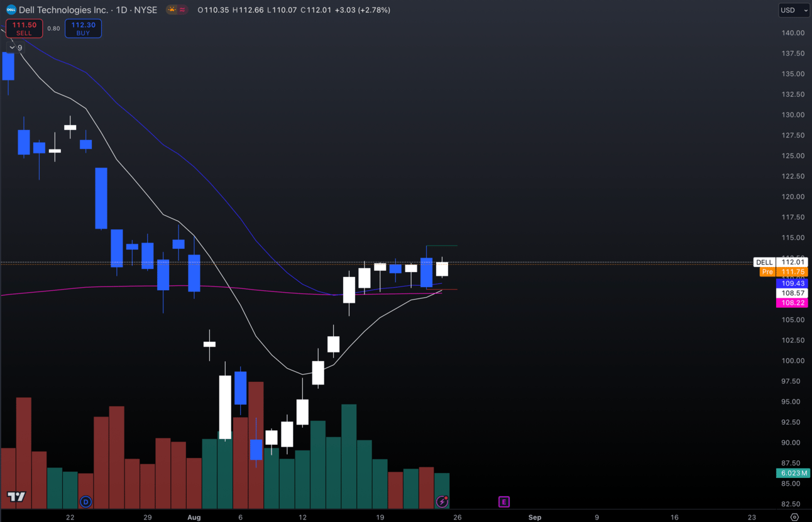This screenshot has height=522, width=812.
Task: Click the magenta 108.22 moving average label
Action: [x=792, y=303]
